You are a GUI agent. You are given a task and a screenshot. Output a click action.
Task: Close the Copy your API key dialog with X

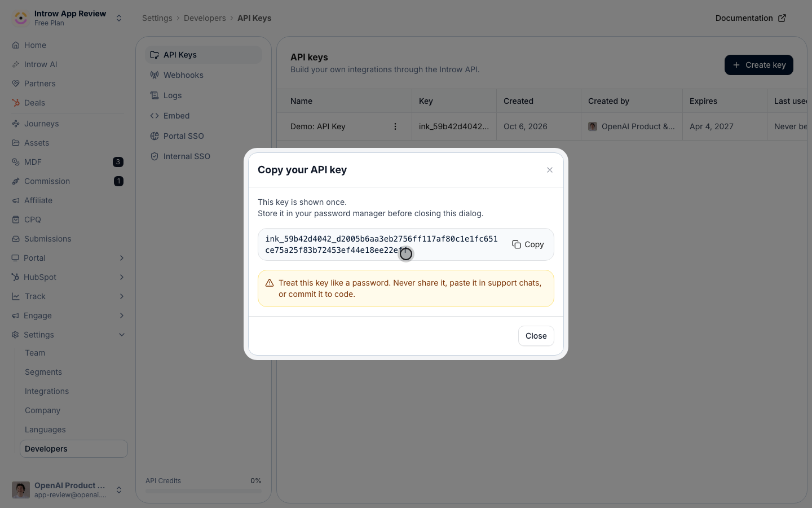point(550,170)
